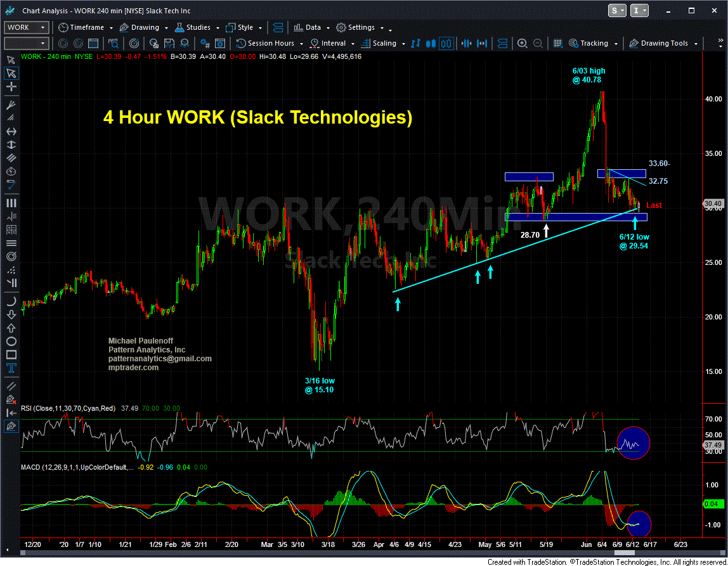Select the highlighted pointer arrow tool
Viewport: 728px width, 566px height.
click(11, 74)
